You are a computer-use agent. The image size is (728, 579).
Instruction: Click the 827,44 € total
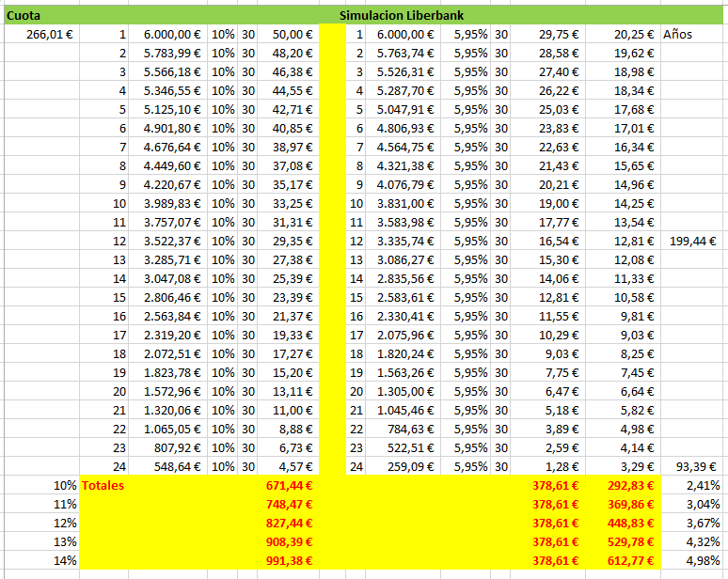coord(289,523)
